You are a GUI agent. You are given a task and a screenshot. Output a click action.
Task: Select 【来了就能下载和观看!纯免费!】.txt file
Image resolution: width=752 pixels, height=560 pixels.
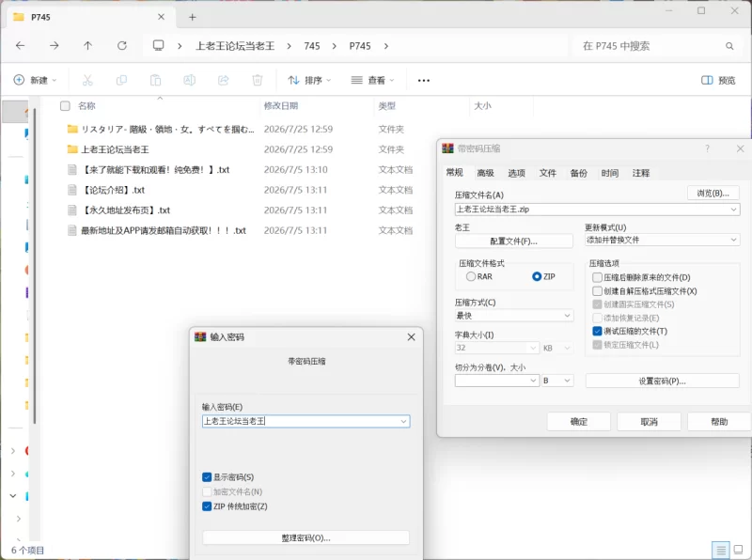(149, 169)
